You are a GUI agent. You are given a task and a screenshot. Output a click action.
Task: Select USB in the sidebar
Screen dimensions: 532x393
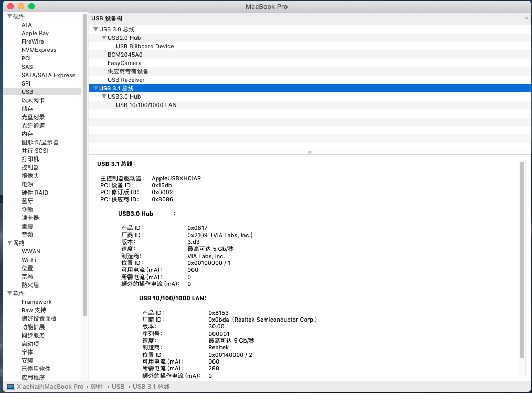[x=42, y=92]
